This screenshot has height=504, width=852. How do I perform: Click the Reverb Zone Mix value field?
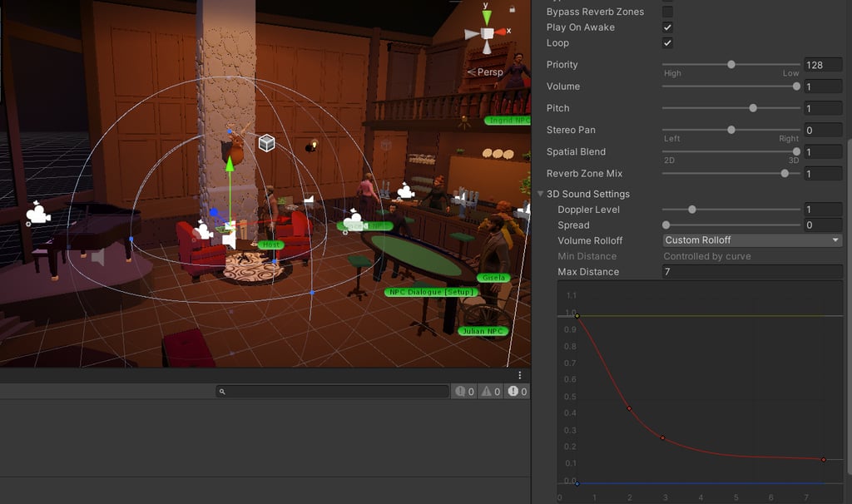(823, 173)
